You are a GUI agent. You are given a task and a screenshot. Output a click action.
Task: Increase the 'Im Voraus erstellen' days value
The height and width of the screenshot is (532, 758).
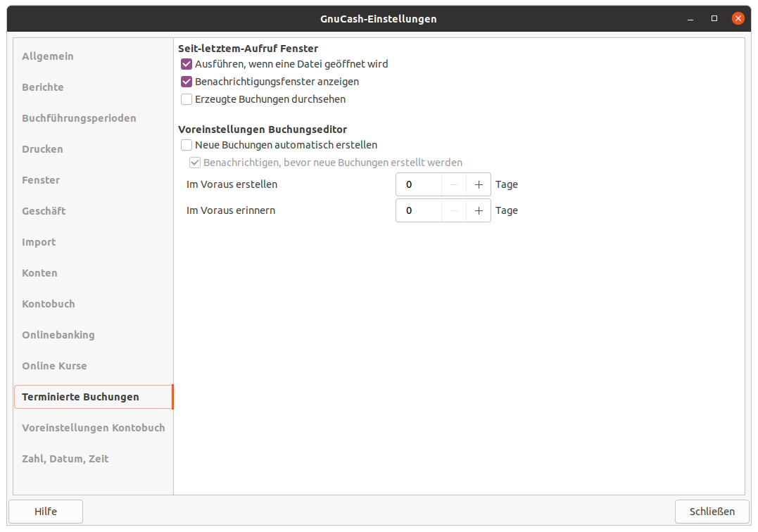(479, 184)
